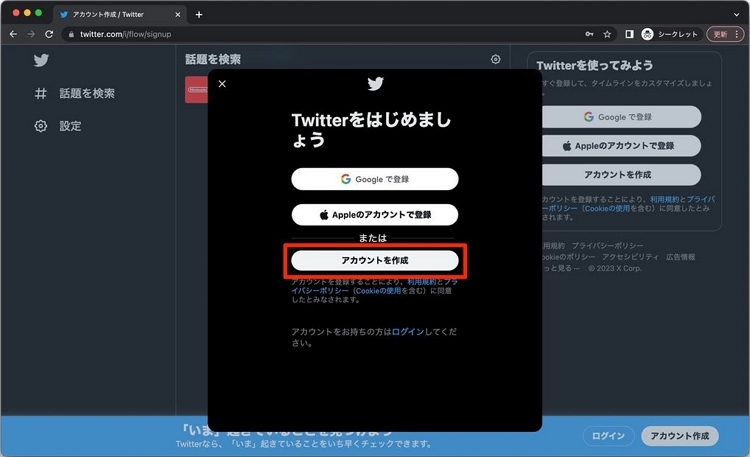Click Google で登録 in the right panel

pos(621,117)
